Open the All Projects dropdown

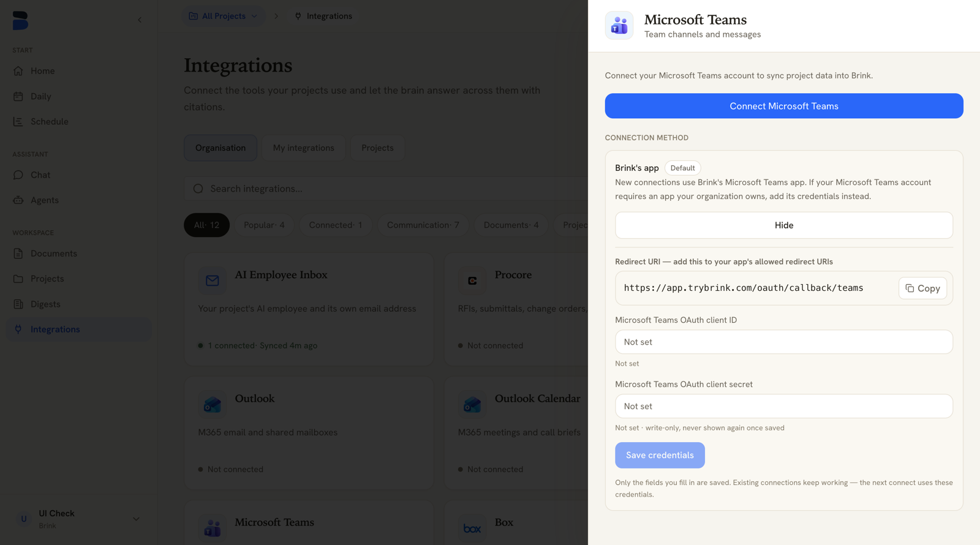click(224, 16)
